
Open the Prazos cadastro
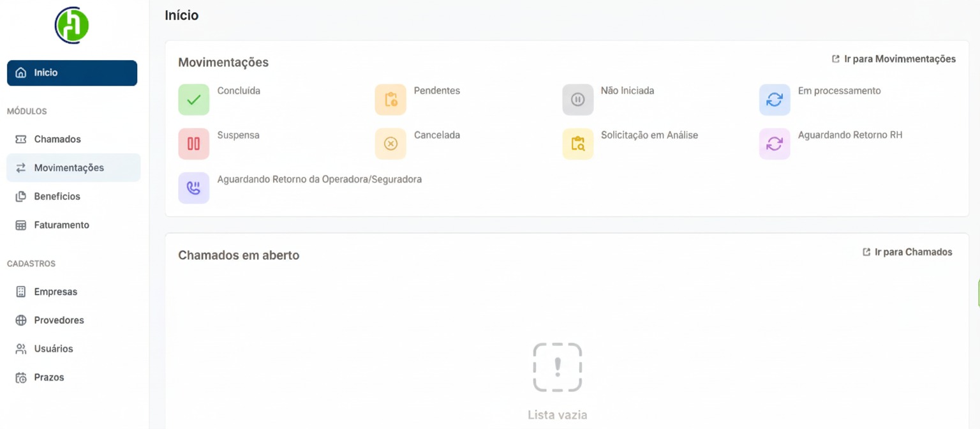(x=48, y=377)
